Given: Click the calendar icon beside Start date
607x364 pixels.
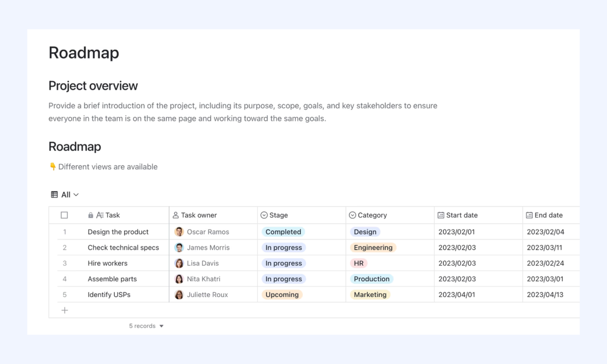Looking at the screenshot, I should pos(441,215).
